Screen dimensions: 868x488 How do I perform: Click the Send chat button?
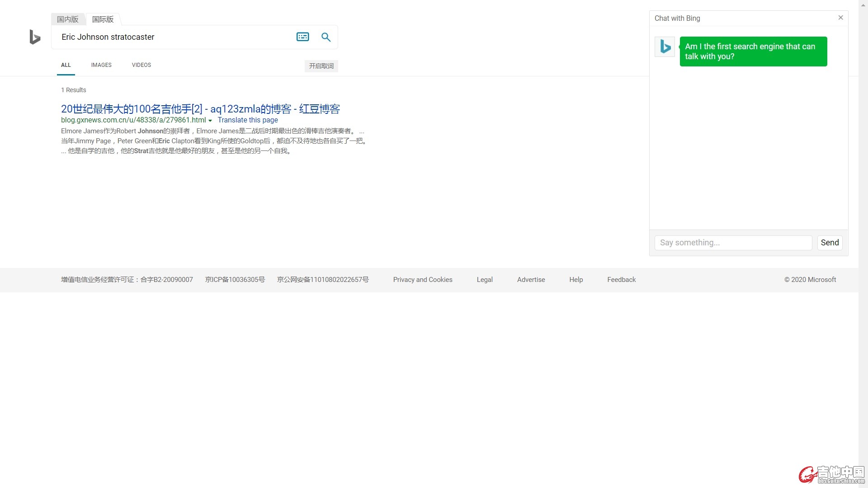(x=830, y=243)
